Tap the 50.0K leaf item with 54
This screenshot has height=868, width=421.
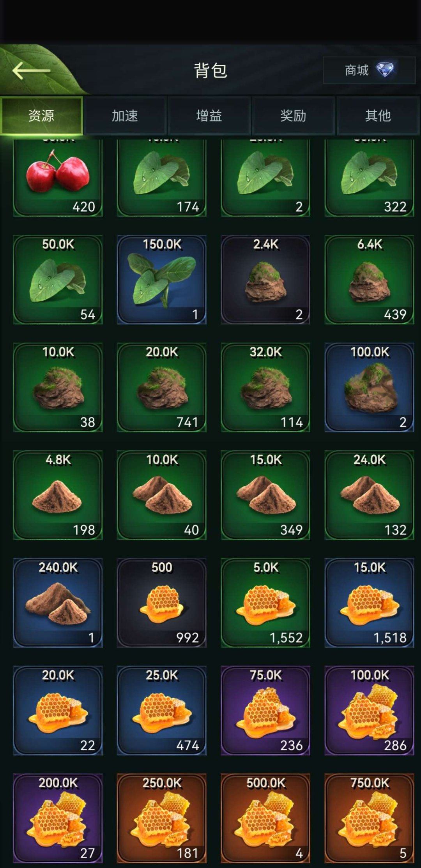tap(58, 279)
